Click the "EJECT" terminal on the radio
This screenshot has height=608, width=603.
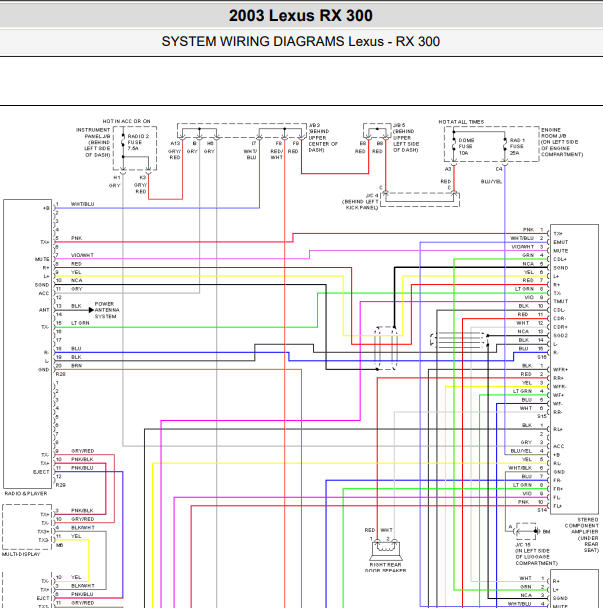coord(41,472)
